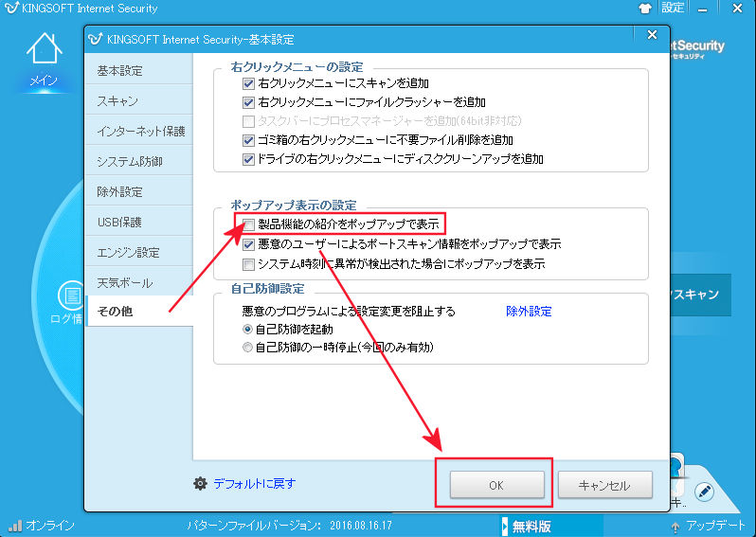Open USB保護 settings tab

139,223
